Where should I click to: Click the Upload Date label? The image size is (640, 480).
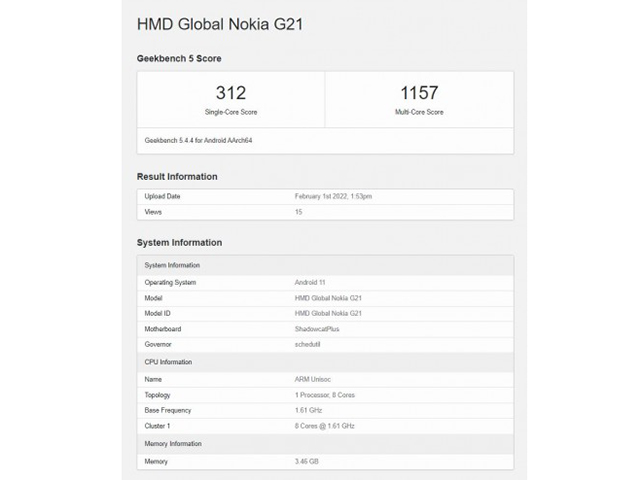(x=162, y=196)
